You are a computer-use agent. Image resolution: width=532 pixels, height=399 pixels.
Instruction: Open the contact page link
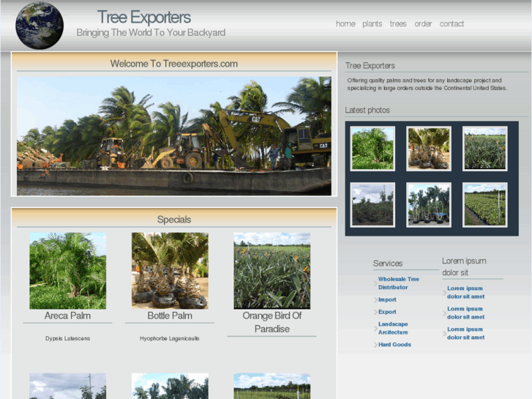point(452,24)
